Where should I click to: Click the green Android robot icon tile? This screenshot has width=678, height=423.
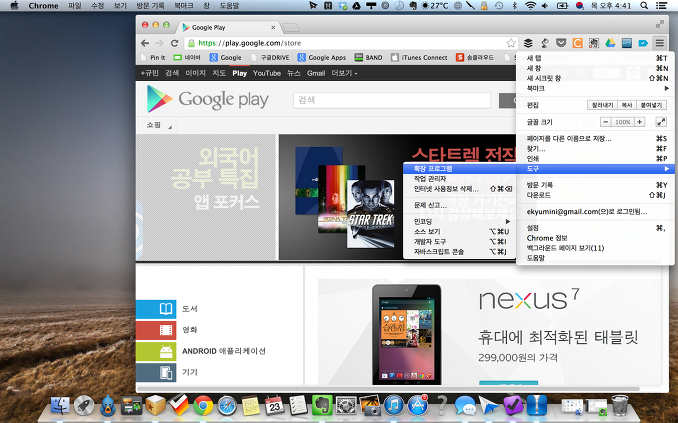pos(156,351)
